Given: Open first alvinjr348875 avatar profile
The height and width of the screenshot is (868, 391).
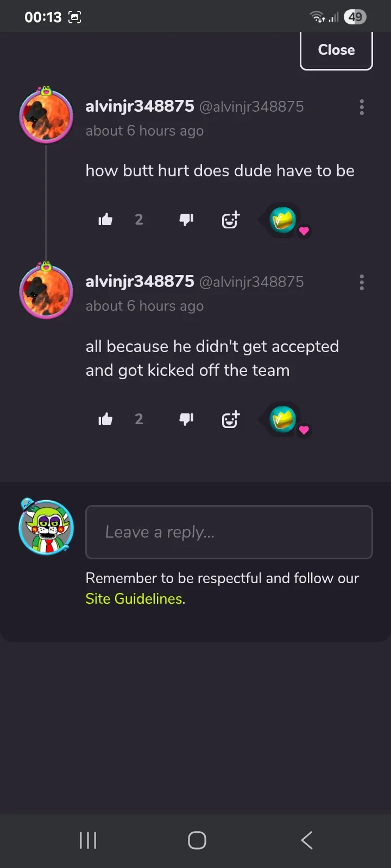Looking at the screenshot, I should tap(46, 115).
